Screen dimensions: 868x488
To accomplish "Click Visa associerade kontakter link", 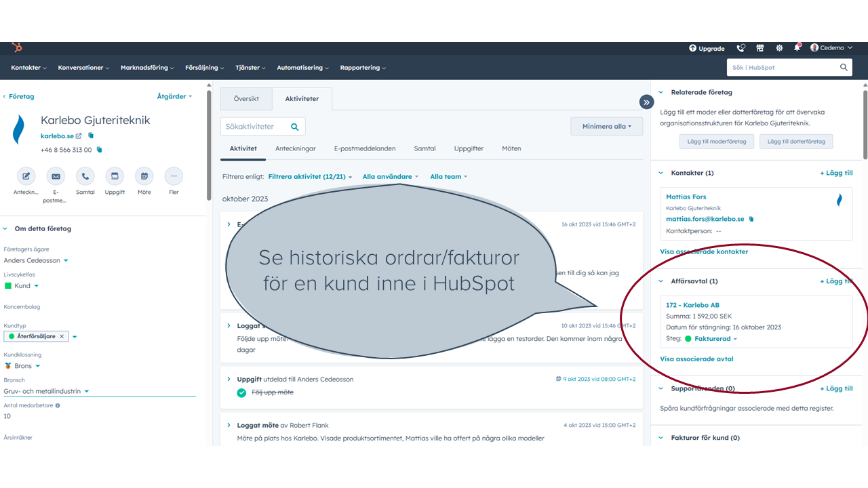I will click(x=704, y=251).
